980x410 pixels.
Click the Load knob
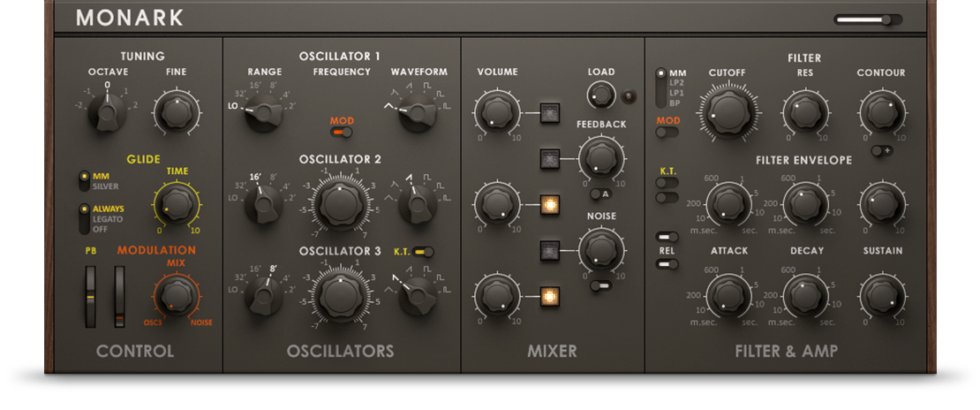[x=600, y=95]
